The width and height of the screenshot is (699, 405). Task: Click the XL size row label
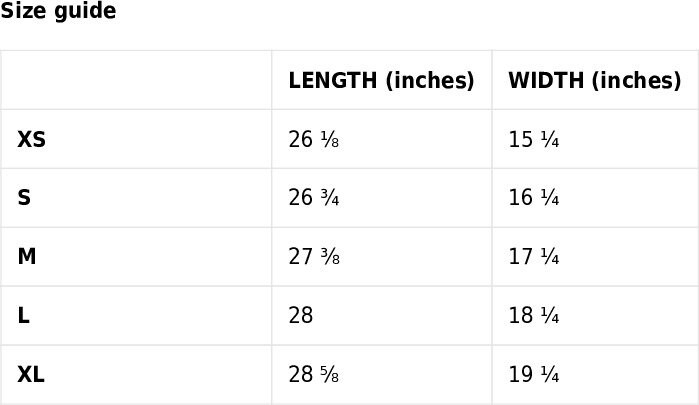[x=31, y=374]
